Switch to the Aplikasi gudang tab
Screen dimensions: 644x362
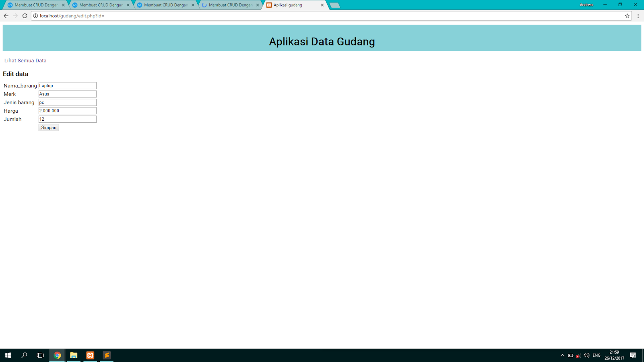[294, 5]
